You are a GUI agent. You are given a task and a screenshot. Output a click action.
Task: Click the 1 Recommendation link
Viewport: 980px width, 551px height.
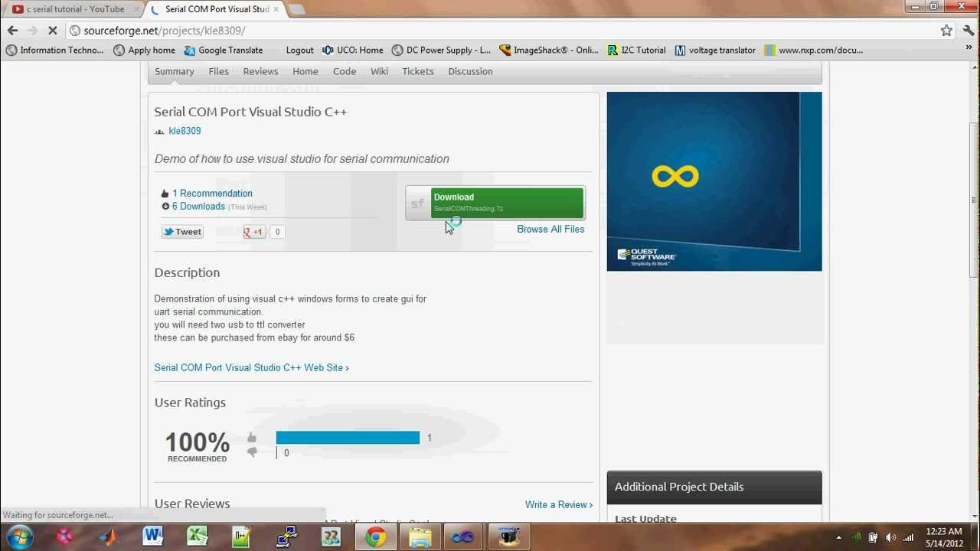pos(212,194)
